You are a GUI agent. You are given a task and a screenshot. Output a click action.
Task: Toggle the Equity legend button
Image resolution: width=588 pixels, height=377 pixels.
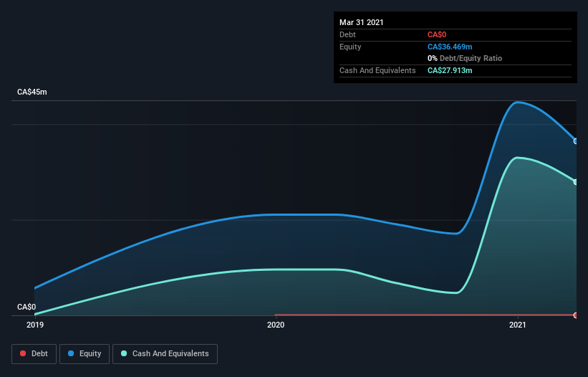coord(85,354)
